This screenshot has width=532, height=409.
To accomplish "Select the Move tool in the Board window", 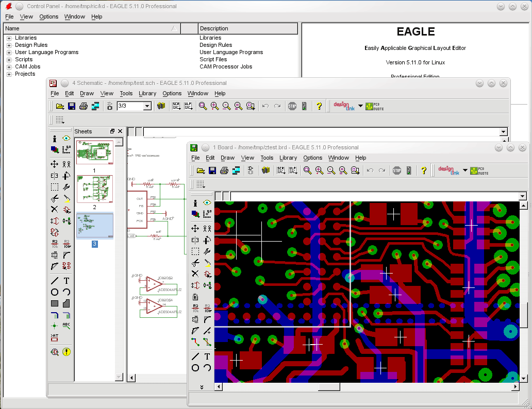I will (195, 229).
